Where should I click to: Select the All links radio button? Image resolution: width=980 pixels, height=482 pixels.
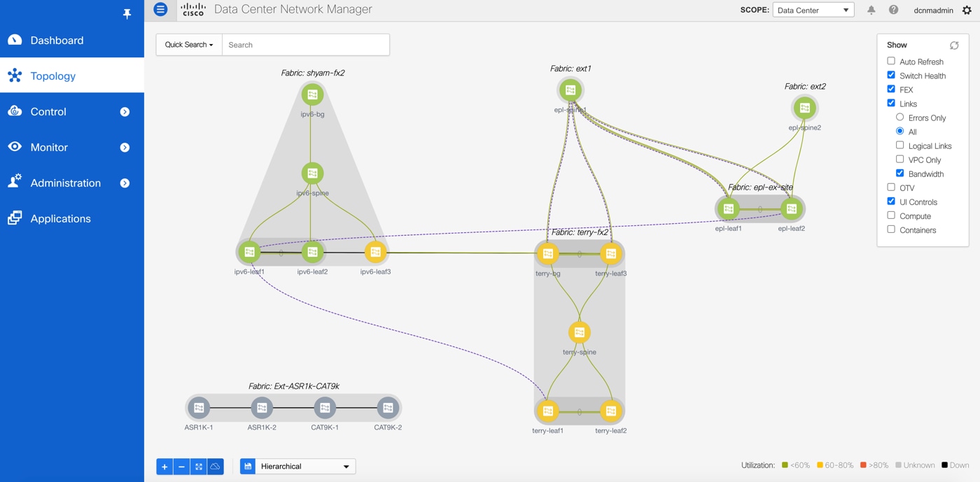tap(900, 131)
